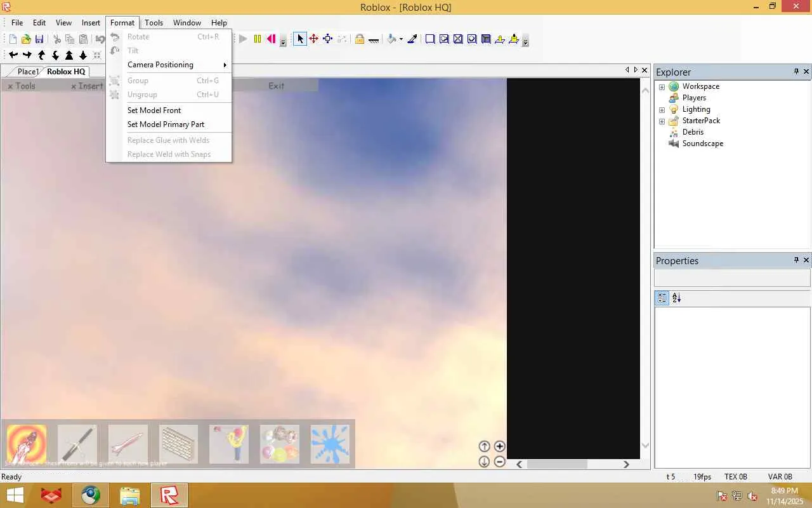
Task: Select the color dropper tool
Action: (412, 39)
